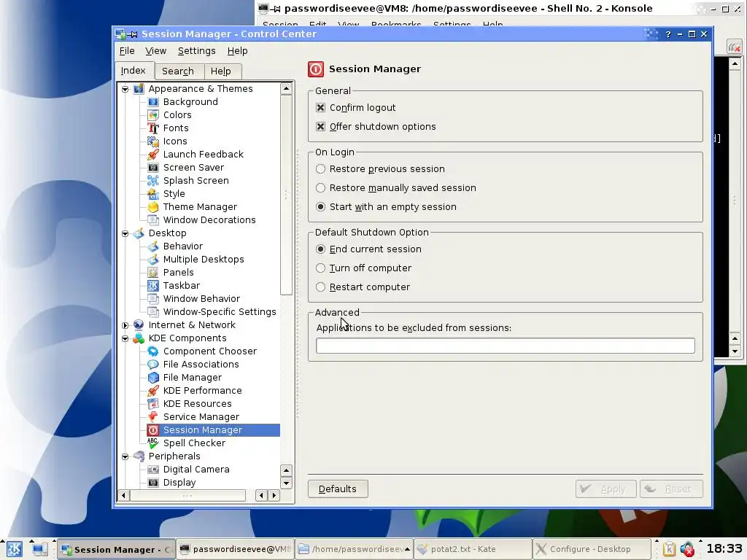Screen dimensions: 747x560
Task: Open the Panels module icon
Action: [153, 273]
